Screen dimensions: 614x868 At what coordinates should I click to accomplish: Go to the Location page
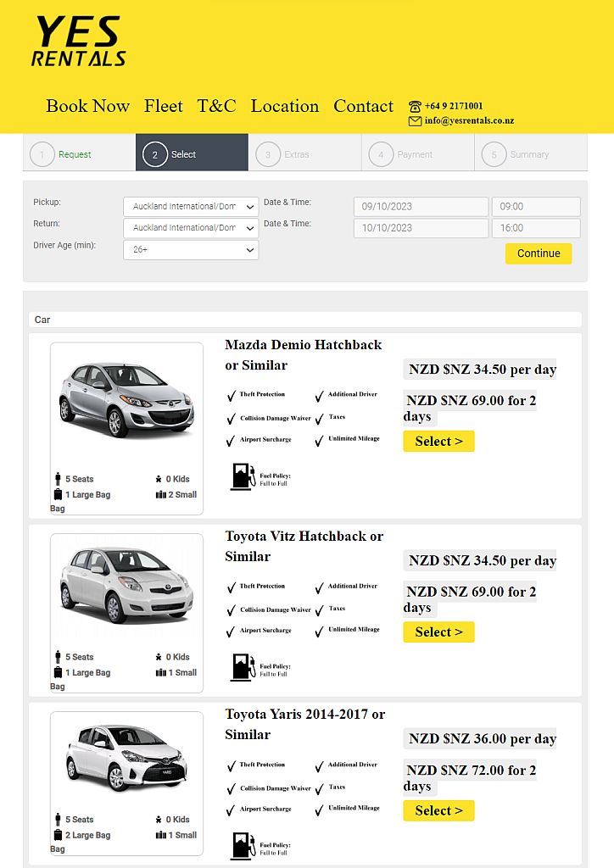pos(285,106)
